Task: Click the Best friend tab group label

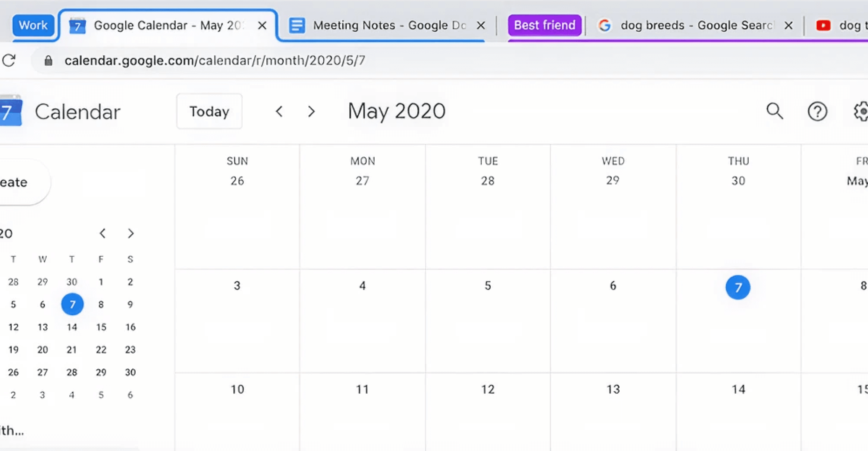Action: tap(545, 25)
